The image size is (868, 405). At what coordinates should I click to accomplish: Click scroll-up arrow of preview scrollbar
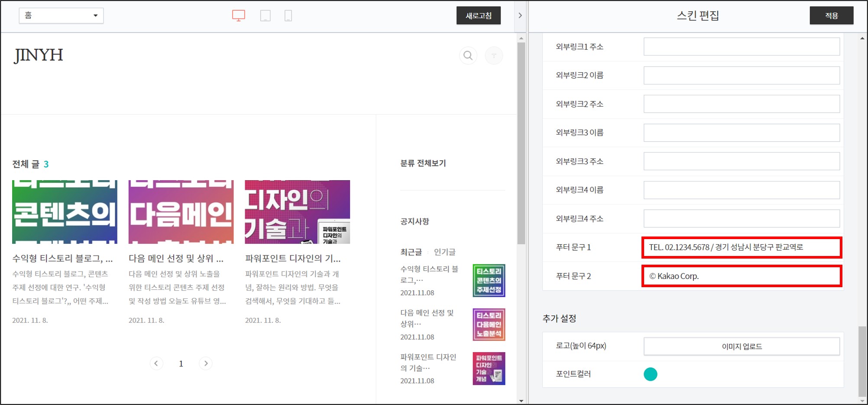pyautogui.click(x=521, y=39)
